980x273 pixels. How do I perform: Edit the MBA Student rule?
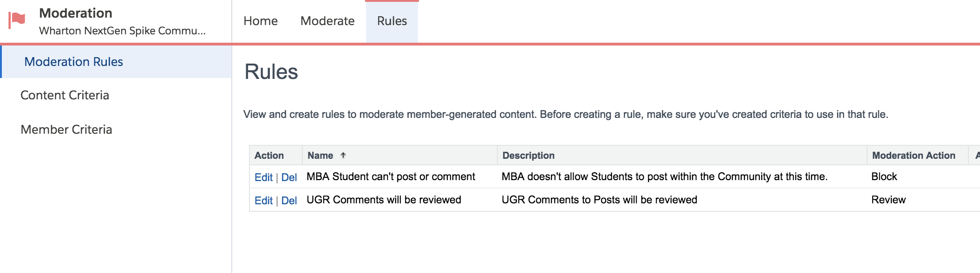(263, 177)
